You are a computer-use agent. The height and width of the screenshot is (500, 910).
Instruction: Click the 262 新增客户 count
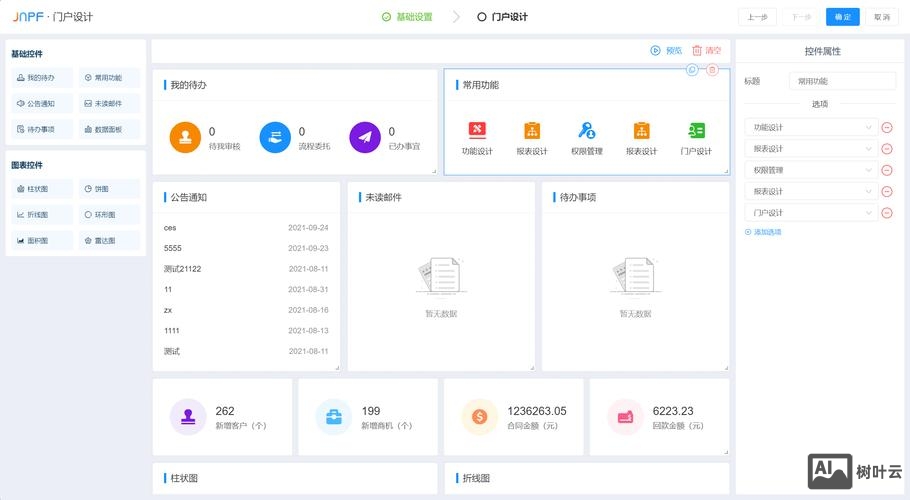tap(225, 411)
